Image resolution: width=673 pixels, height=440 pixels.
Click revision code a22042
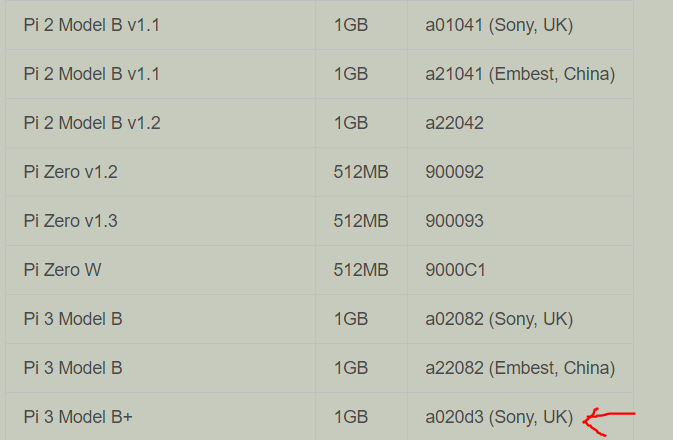coord(454,123)
